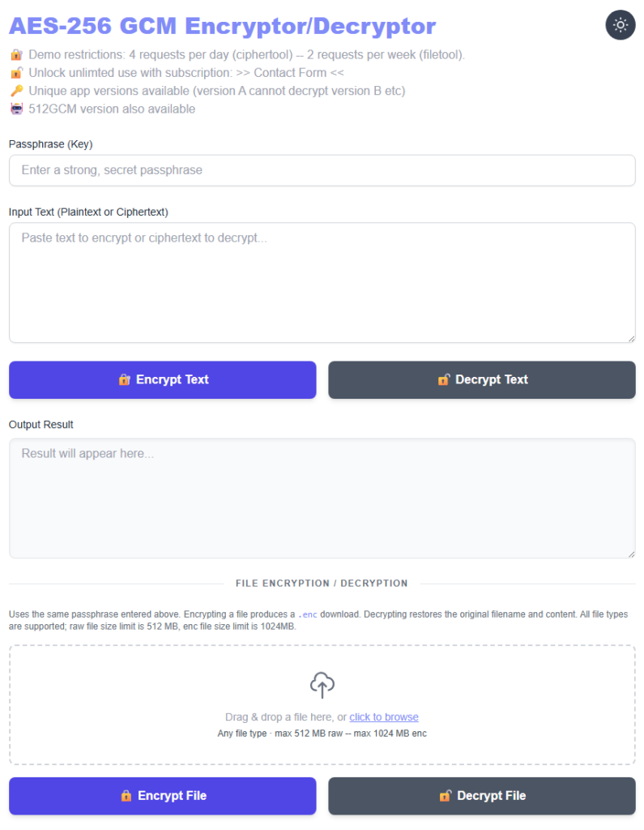Click the robot icon beside 512GCM version
The width and height of the screenshot is (644, 830).
tap(16, 109)
